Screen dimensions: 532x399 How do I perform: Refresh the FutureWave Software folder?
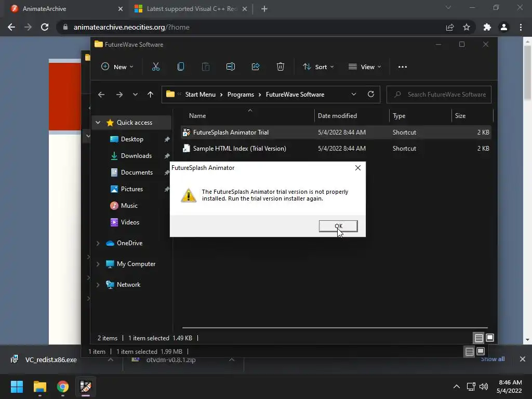(371, 95)
